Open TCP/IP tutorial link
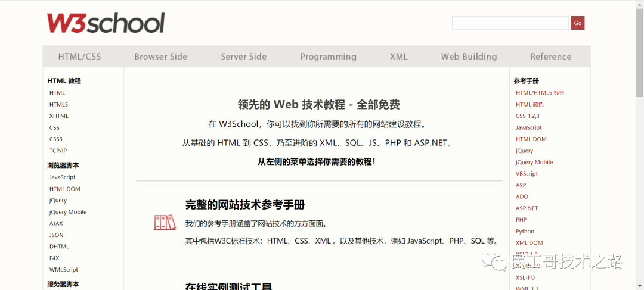The height and width of the screenshot is (290, 644). click(x=58, y=151)
